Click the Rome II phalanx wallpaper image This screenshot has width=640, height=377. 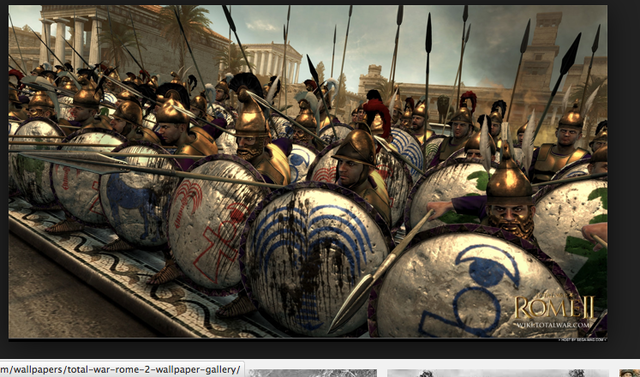[x=308, y=172]
